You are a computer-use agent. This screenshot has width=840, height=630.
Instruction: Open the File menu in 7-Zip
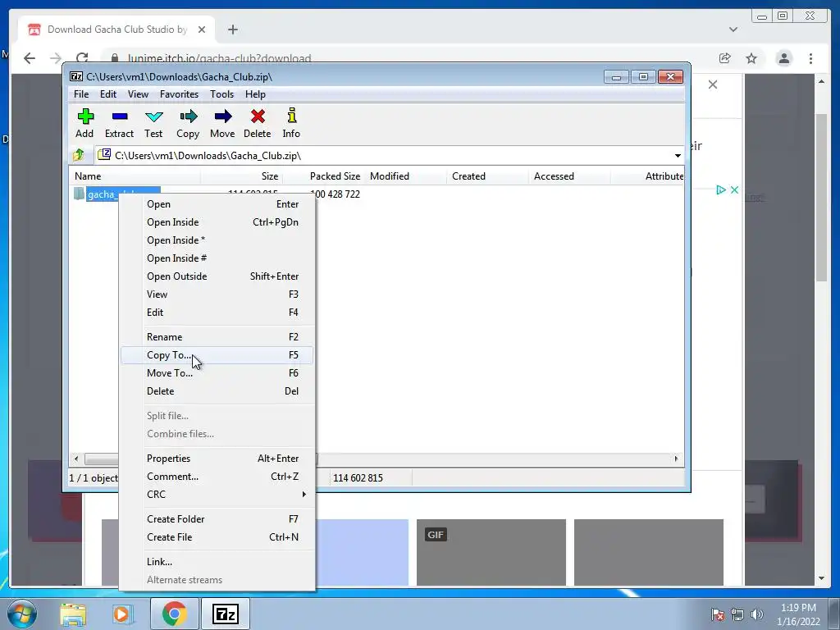tap(81, 94)
